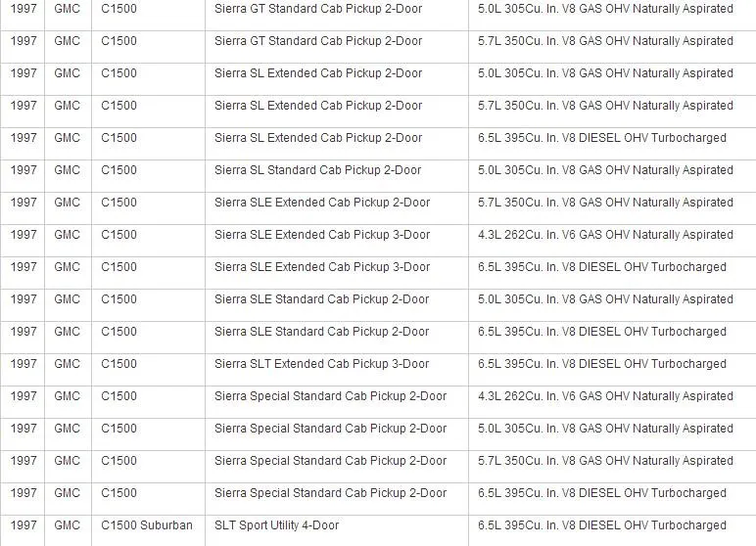
Task: Click Sierra SL Extended Cab with the 5.0L engine
Action: (x=318, y=73)
